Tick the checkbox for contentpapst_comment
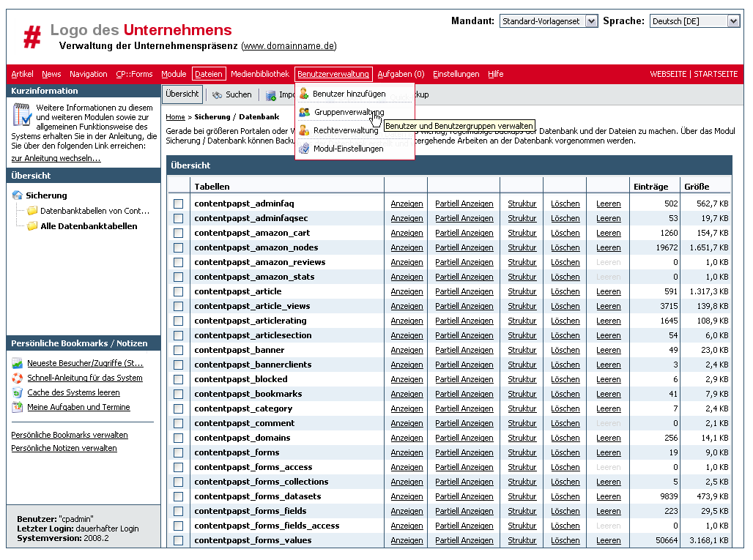The width and height of the screenshot is (753, 560). coord(179,423)
